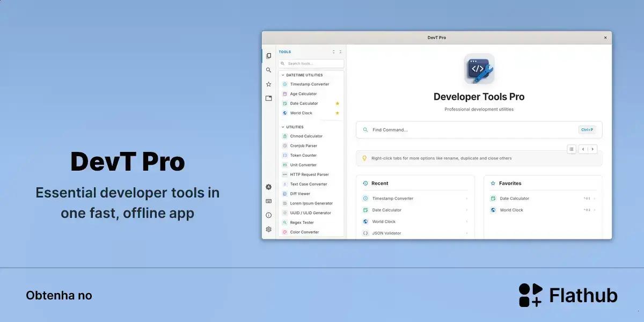Viewport: 644px width, 322px height.
Task: Click the Color Converter icon
Action: (x=285, y=232)
